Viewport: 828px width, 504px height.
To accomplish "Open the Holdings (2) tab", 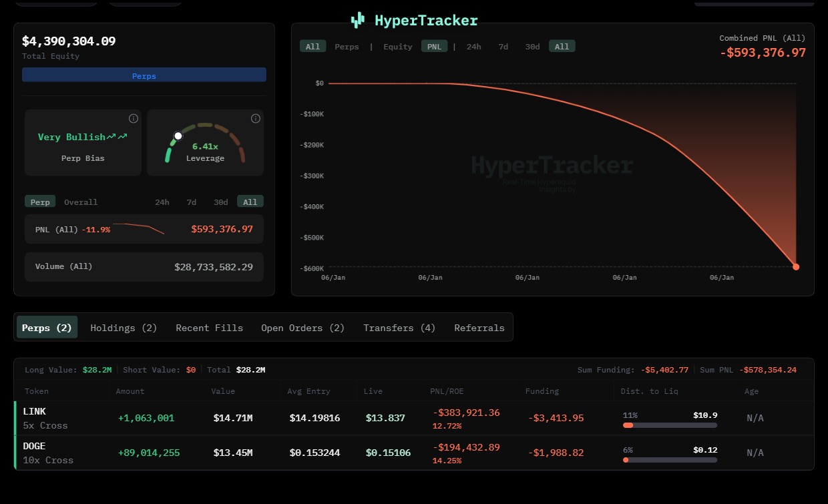I will pos(124,328).
